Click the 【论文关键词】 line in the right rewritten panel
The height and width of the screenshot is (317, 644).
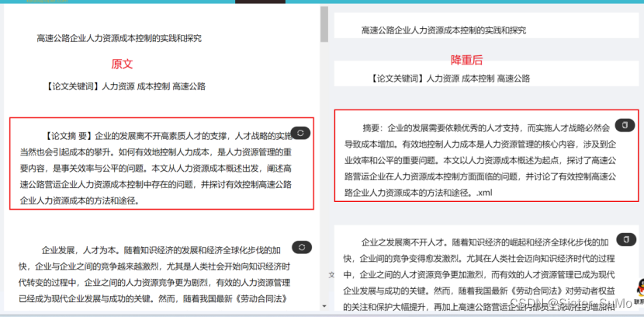pos(450,78)
